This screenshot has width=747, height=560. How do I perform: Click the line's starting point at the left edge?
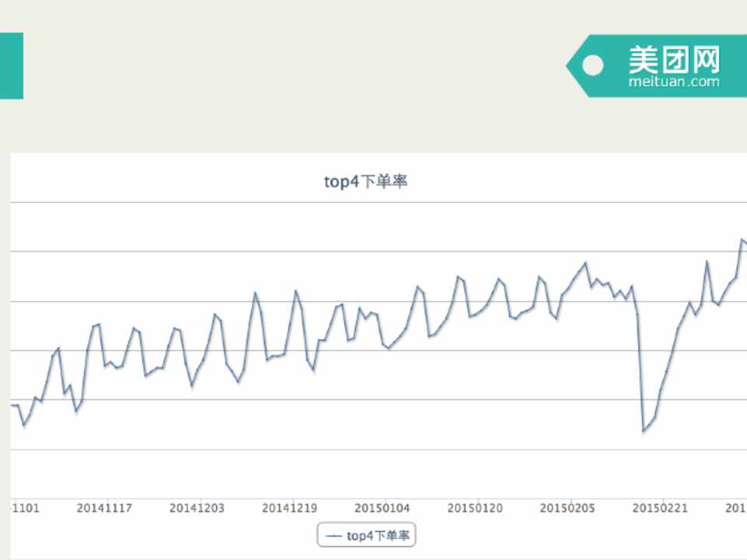tap(12, 405)
